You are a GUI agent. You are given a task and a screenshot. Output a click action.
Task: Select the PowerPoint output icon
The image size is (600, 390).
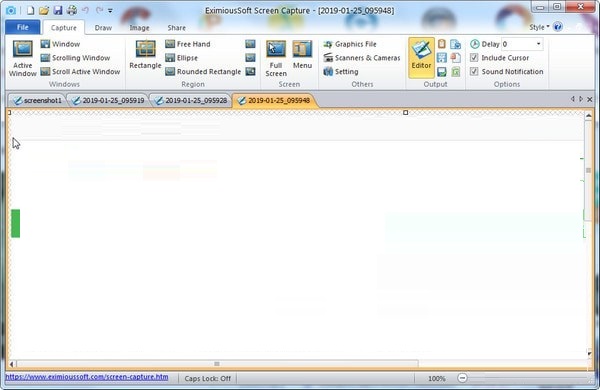click(455, 58)
